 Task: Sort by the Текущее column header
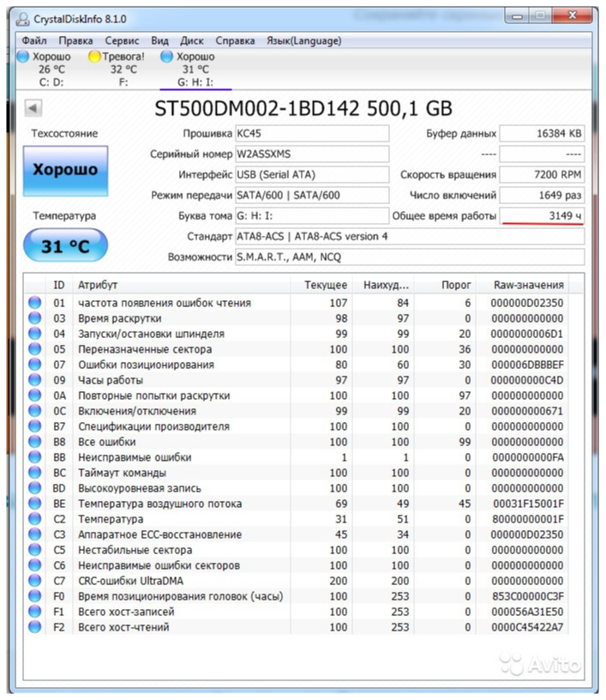point(321,285)
